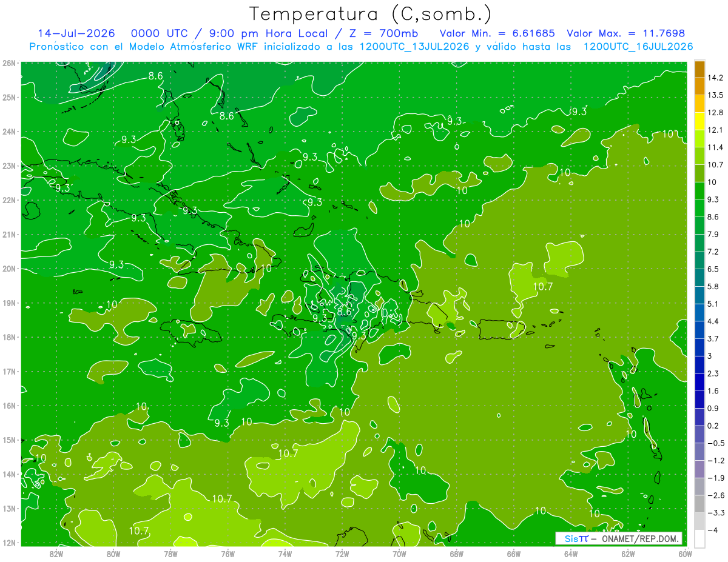Click the colorbar label '5.1'
Image resolution: width=728 pixels, height=562 pixels.
tap(713, 304)
